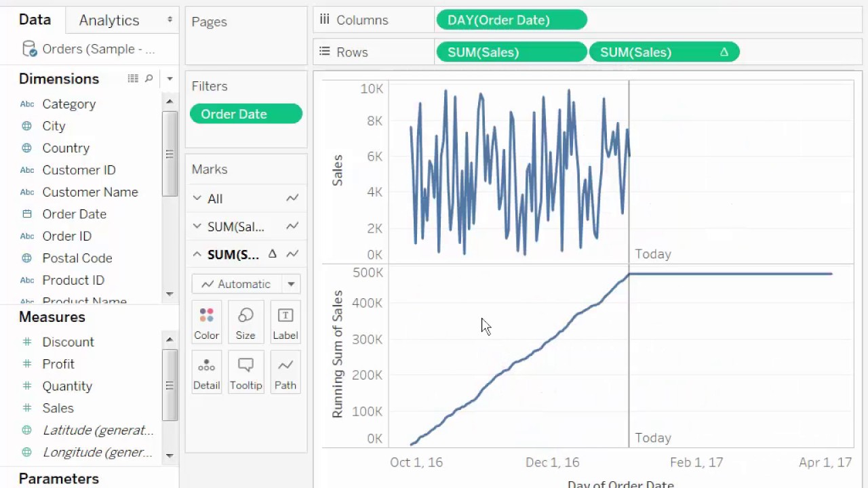This screenshot has width=868, height=488.
Task: Click the number icon beside Discount
Action: 27,342
